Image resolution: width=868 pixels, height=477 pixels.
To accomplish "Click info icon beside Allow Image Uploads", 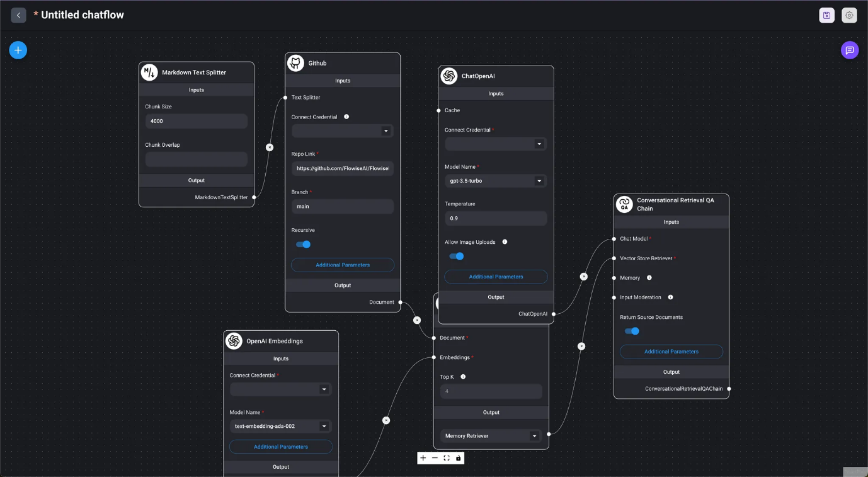I will 505,242.
